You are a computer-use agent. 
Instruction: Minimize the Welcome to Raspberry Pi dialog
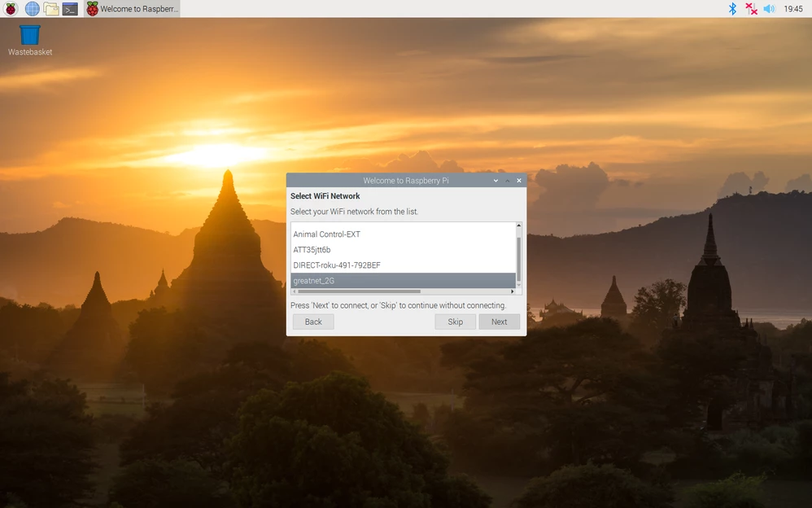tap(495, 181)
